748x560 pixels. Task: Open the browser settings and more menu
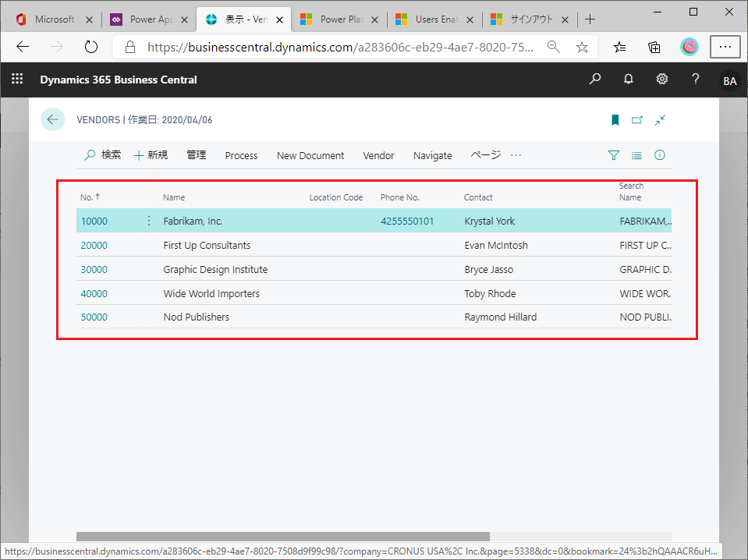(725, 47)
